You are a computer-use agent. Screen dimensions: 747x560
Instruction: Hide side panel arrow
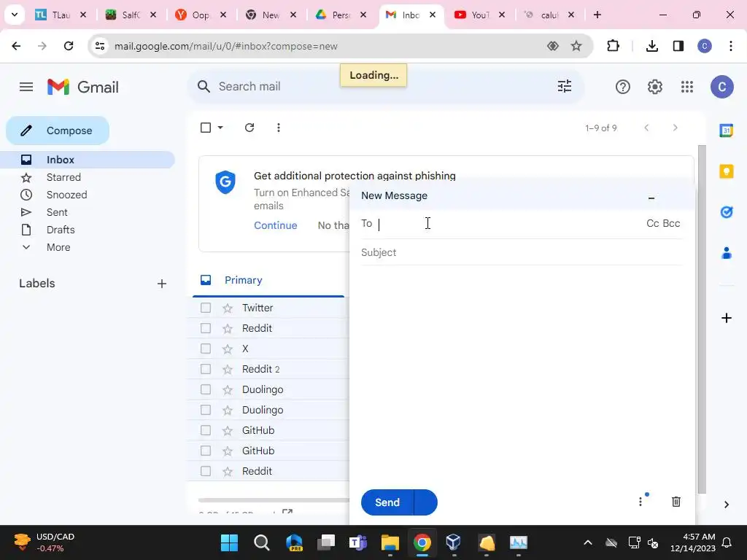tap(726, 505)
